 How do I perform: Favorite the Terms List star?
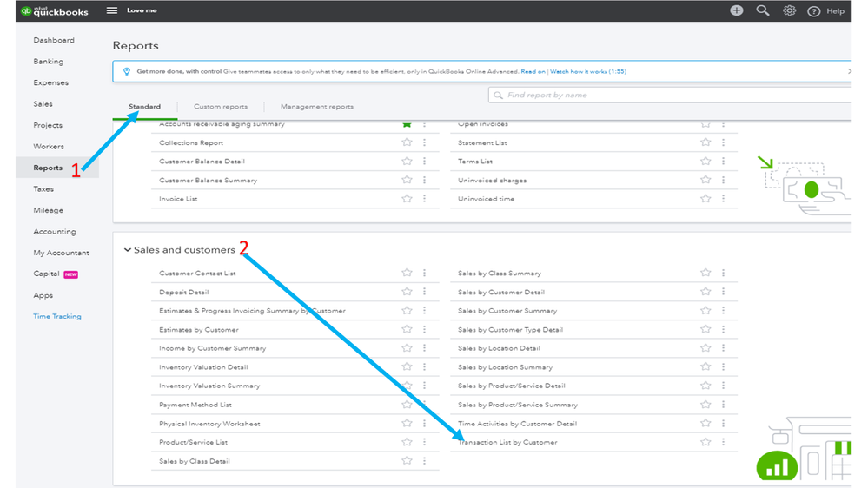pos(706,161)
